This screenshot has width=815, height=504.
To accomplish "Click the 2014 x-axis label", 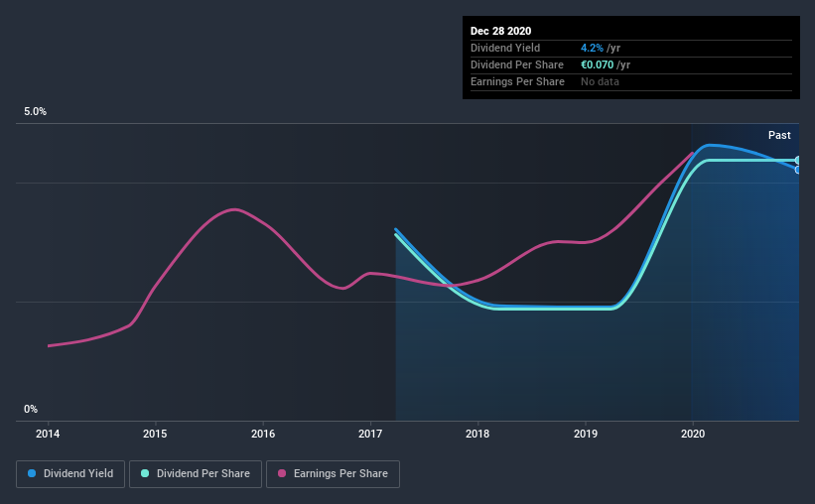I will point(48,434).
